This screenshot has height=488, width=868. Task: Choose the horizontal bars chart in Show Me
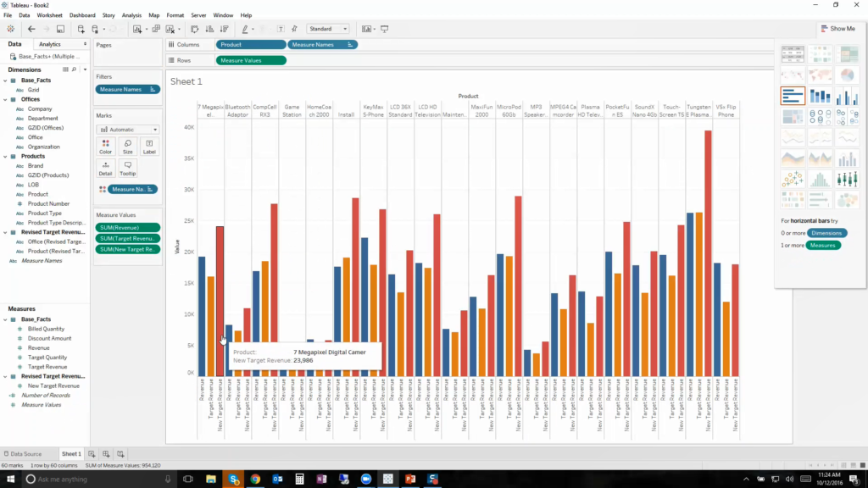pos(793,96)
